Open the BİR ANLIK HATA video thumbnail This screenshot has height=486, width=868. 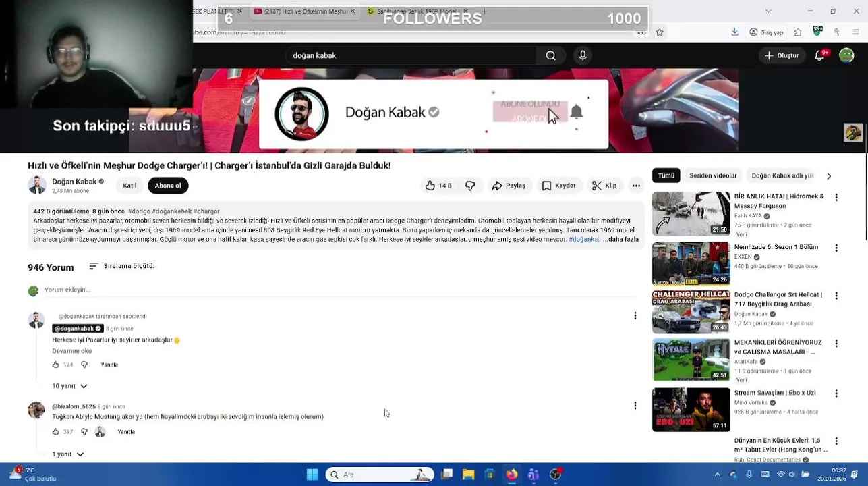point(691,213)
